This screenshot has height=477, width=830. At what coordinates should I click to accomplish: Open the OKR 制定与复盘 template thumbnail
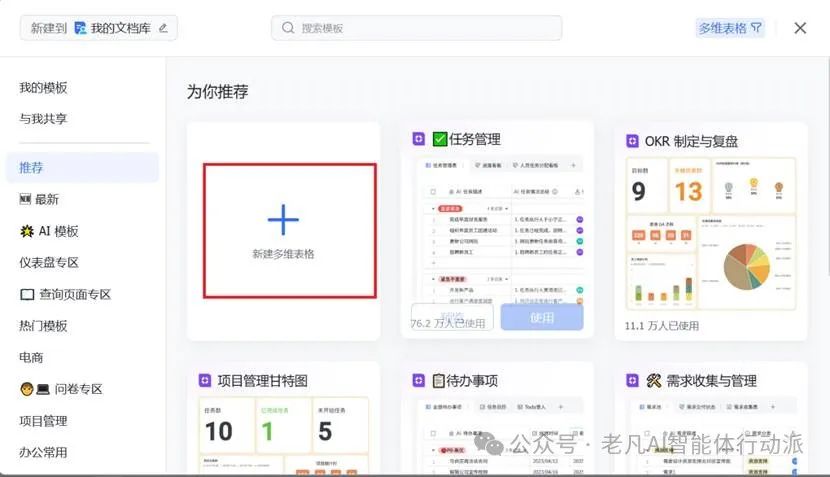click(711, 233)
